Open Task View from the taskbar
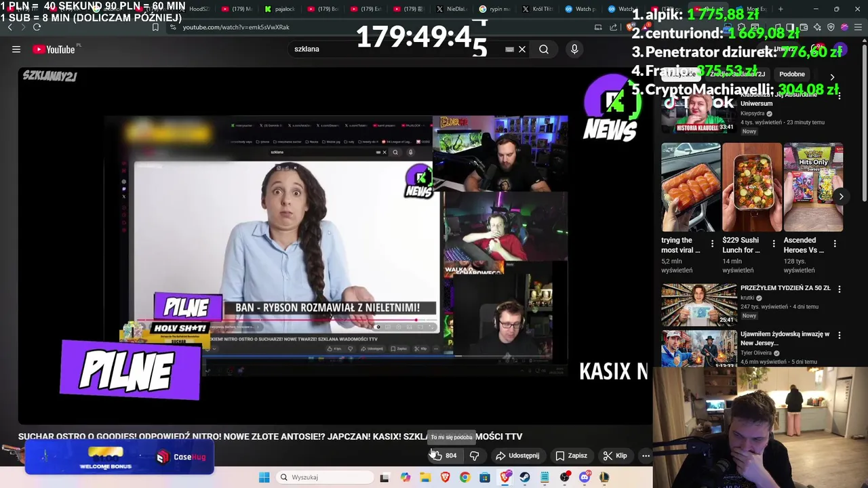 click(384, 477)
